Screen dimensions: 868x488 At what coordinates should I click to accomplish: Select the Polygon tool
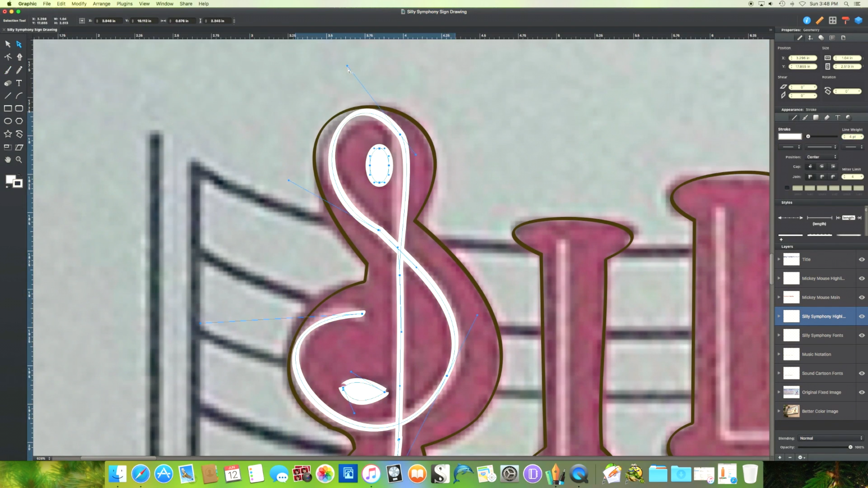19,121
